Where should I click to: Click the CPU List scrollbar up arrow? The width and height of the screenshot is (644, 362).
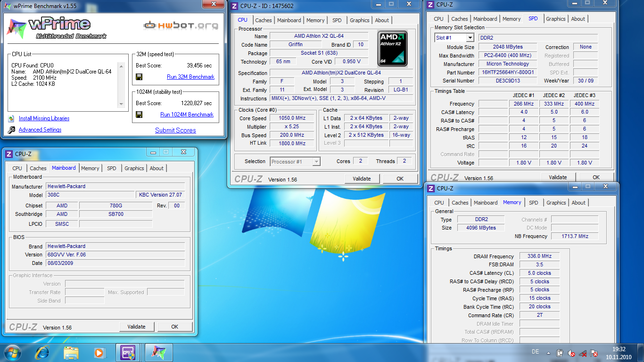click(121, 66)
